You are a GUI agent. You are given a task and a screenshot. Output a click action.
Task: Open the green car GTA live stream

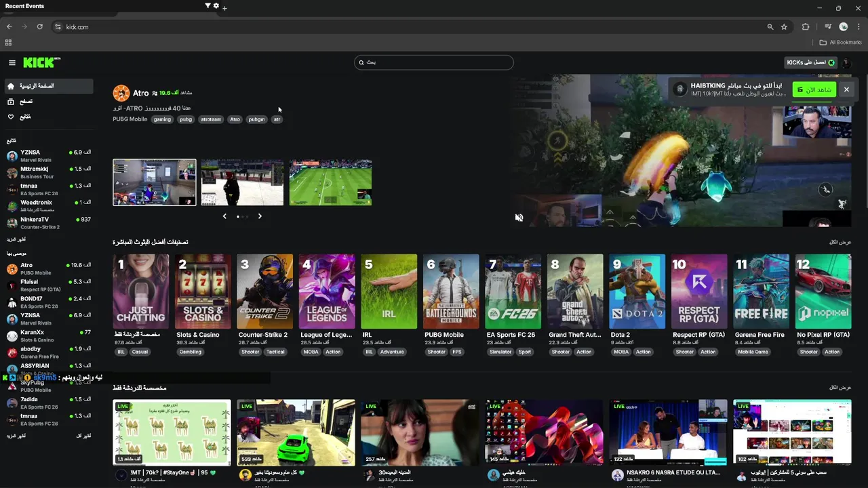pyautogui.click(x=296, y=432)
